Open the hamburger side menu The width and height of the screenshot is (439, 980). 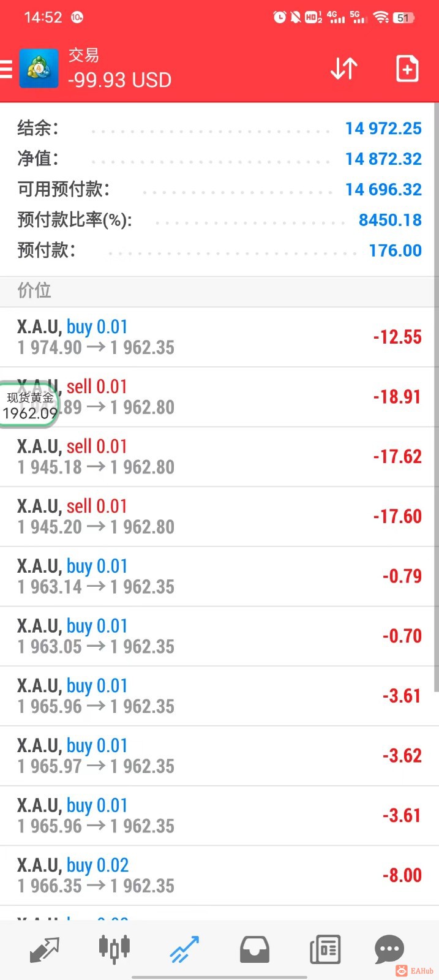pos(6,69)
